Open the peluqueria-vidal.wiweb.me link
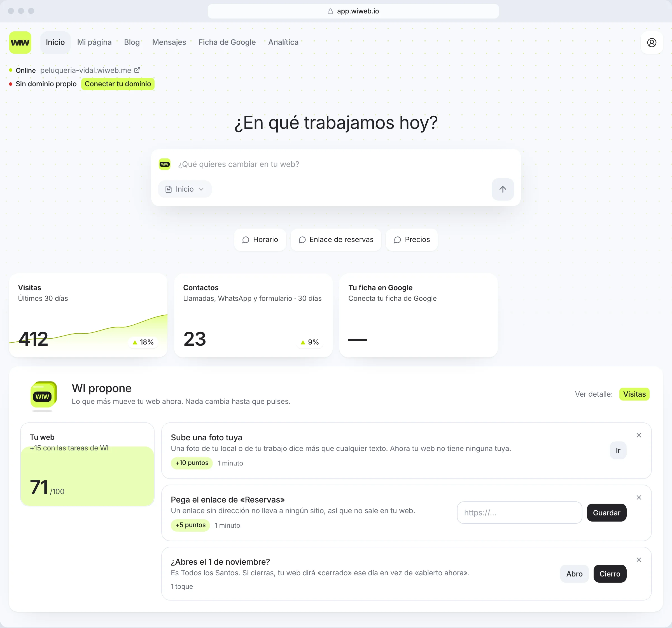This screenshot has height=628, width=672. (85, 70)
